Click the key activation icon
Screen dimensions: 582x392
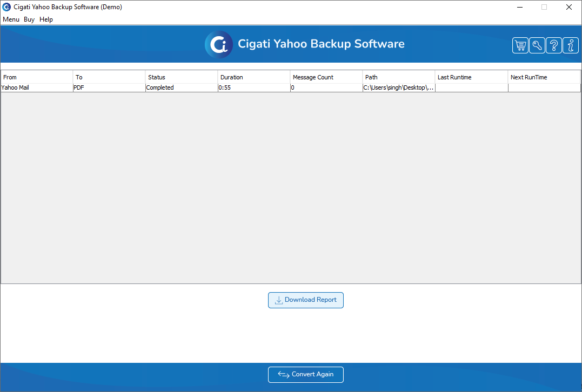click(x=537, y=45)
